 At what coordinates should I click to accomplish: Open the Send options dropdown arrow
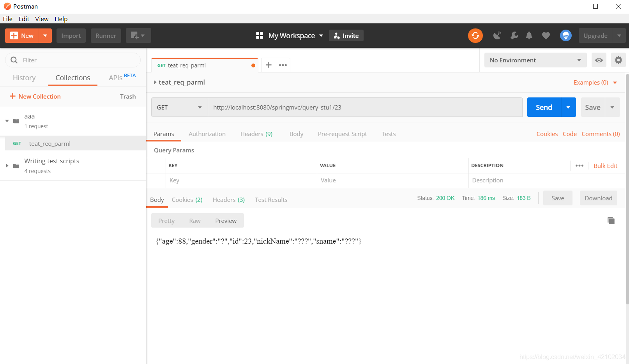pyautogui.click(x=568, y=107)
